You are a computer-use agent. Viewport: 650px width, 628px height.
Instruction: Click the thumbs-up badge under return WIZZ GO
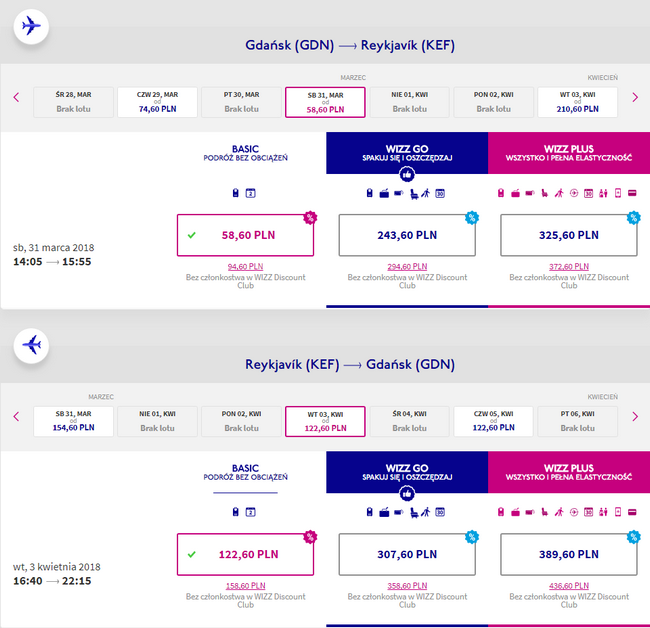tap(407, 494)
